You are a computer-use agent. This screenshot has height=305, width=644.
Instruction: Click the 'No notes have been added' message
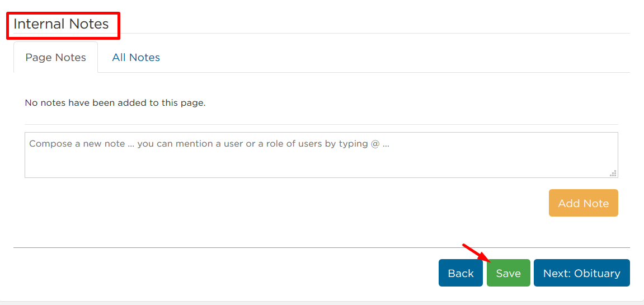tap(115, 103)
